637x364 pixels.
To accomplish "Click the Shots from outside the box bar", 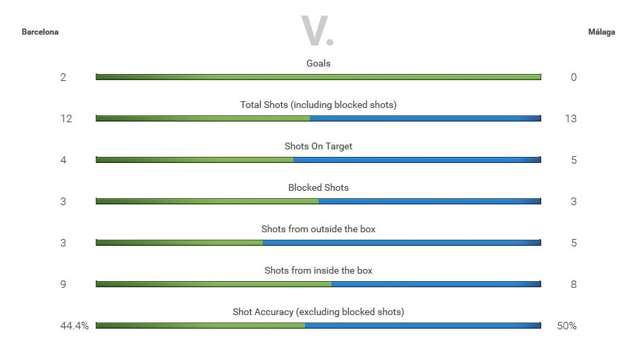I will [318, 242].
